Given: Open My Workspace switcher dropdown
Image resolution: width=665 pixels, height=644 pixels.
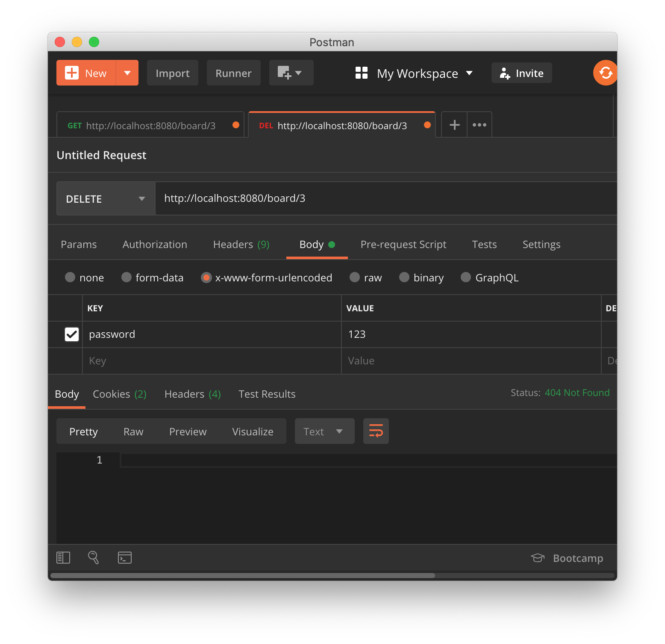Looking at the screenshot, I should (425, 73).
